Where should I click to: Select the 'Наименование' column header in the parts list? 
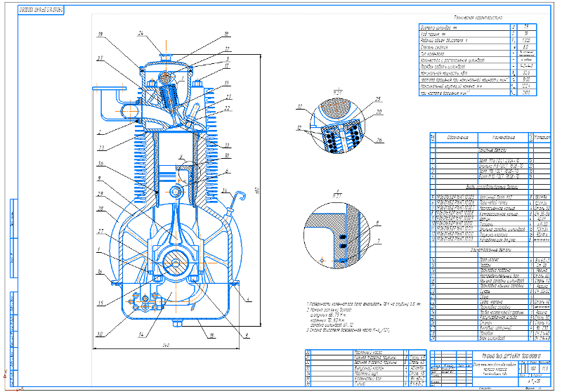click(x=504, y=137)
